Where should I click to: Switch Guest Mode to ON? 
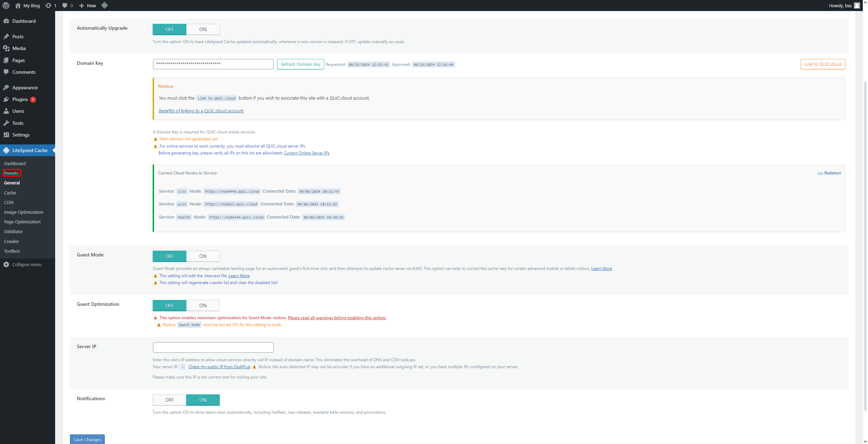tap(203, 256)
